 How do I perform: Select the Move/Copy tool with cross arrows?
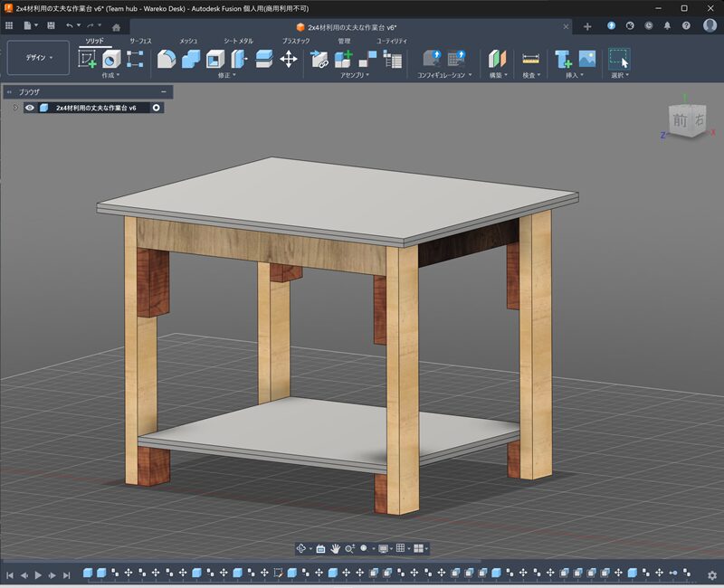click(x=289, y=59)
